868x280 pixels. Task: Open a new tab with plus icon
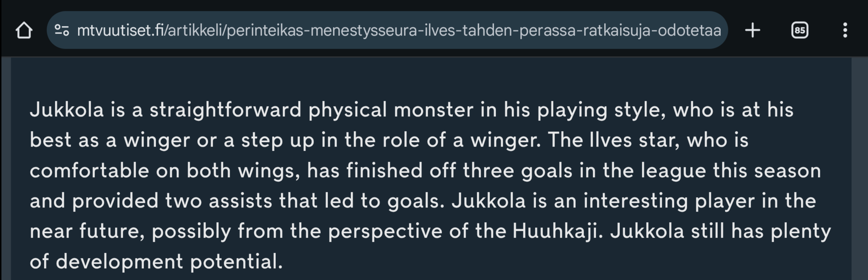coord(752,30)
